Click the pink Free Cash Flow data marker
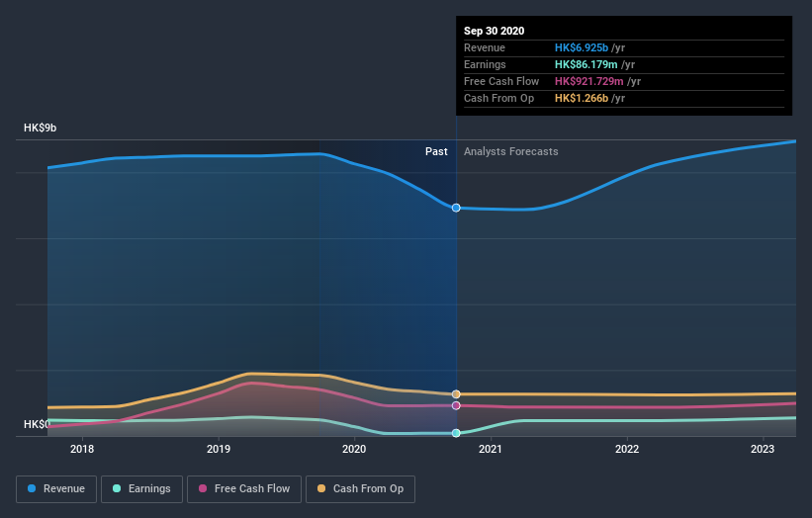Viewport: 812px width, 518px height. click(456, 405)
